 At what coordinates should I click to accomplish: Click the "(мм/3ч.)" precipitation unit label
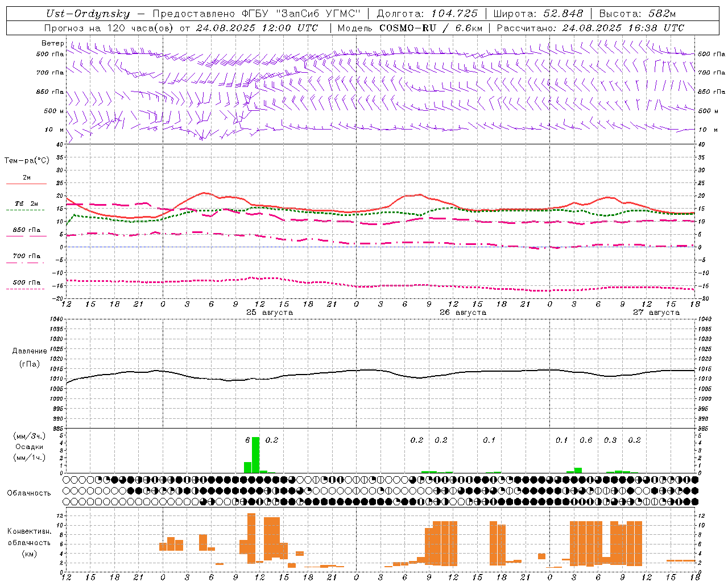30,436
